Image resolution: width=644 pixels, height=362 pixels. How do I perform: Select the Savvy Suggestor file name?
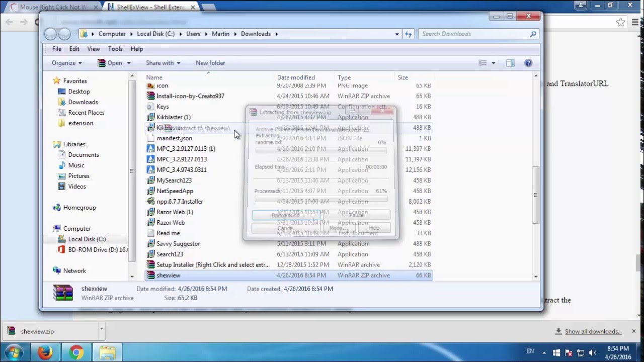coord(178,244)
